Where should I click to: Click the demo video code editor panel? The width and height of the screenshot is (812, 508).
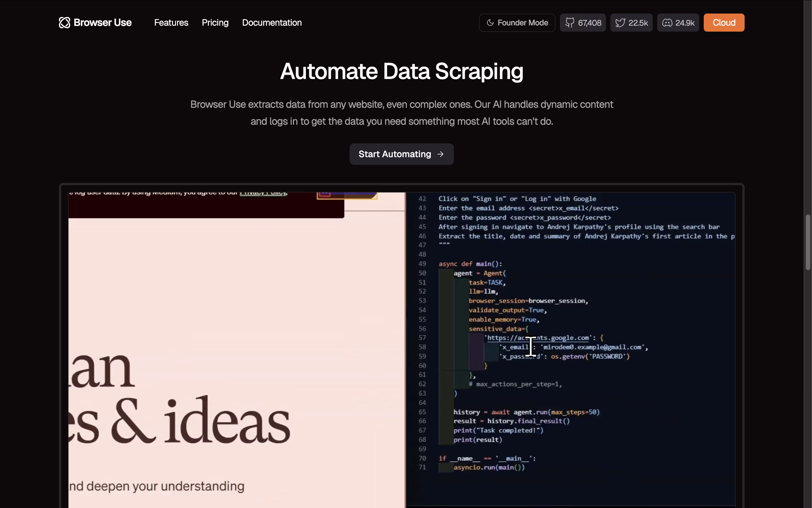coord(570,349)
